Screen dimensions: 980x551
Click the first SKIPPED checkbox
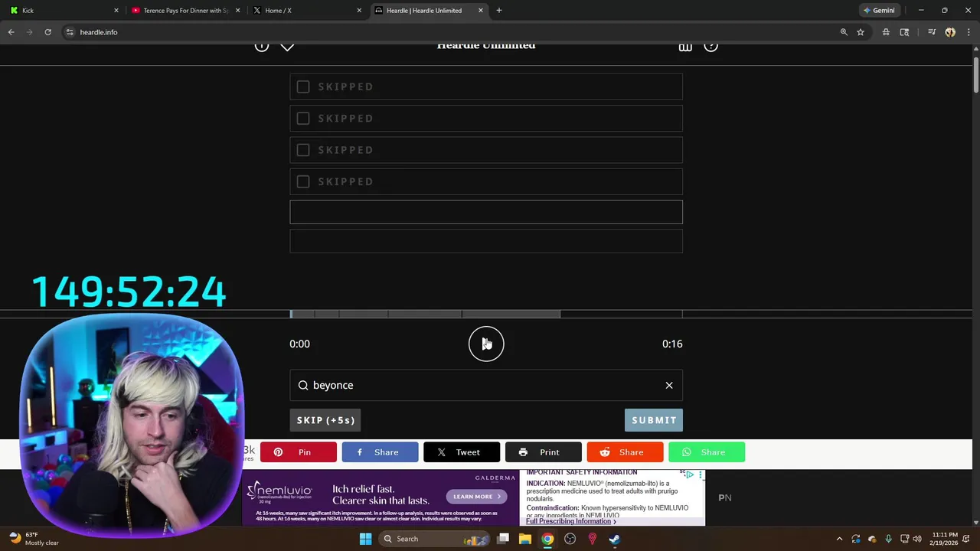coord(303,86)
